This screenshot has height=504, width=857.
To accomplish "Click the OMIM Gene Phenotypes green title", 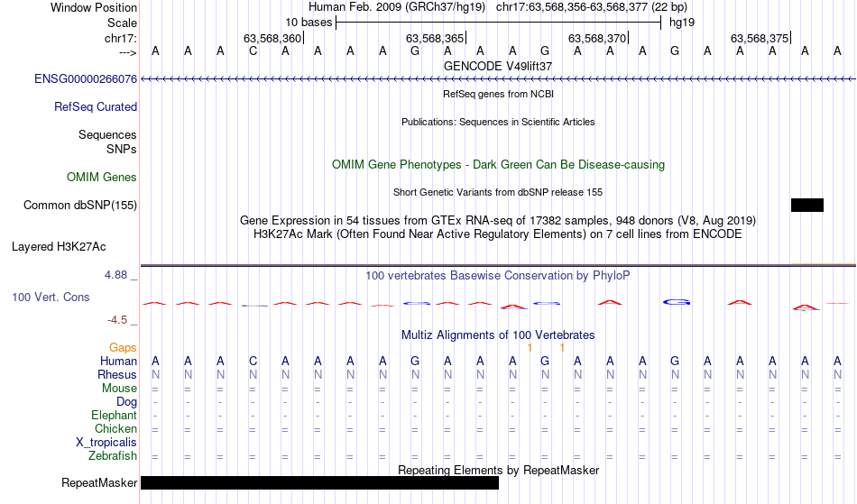I will (x=498, y=164).
